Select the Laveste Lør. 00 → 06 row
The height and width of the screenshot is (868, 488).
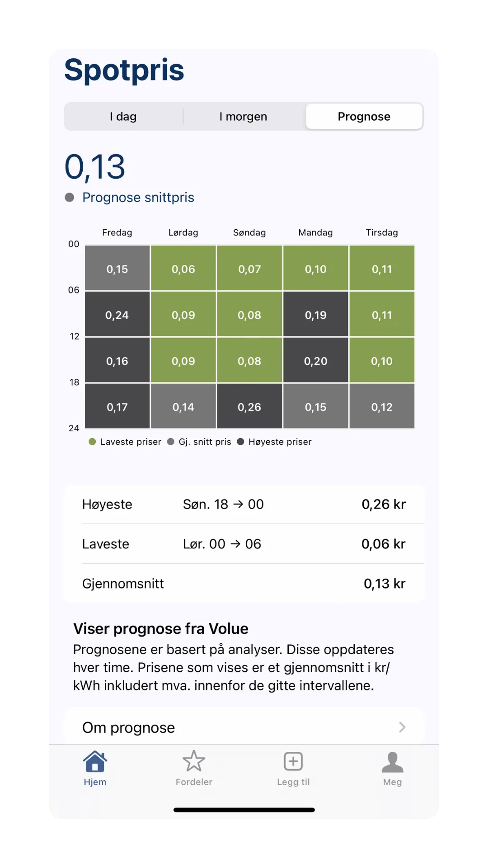244,544
